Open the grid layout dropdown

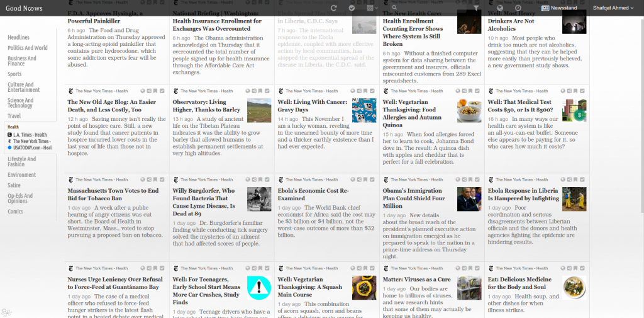372,8
